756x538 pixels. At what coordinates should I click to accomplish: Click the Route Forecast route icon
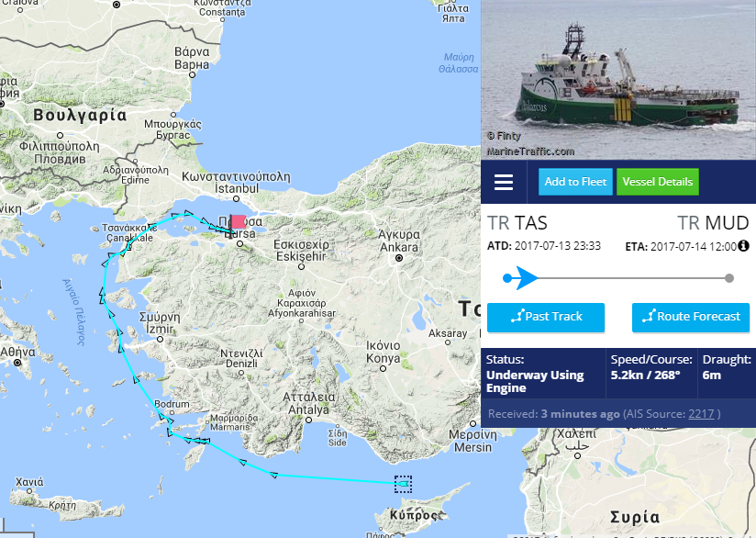[x=649, y=317]
